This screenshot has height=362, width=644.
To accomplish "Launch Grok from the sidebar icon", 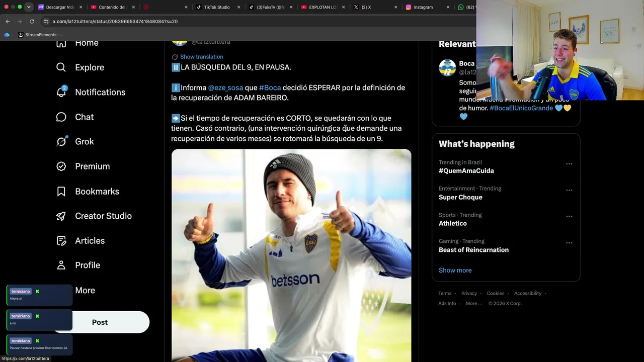I will [61, 142].
